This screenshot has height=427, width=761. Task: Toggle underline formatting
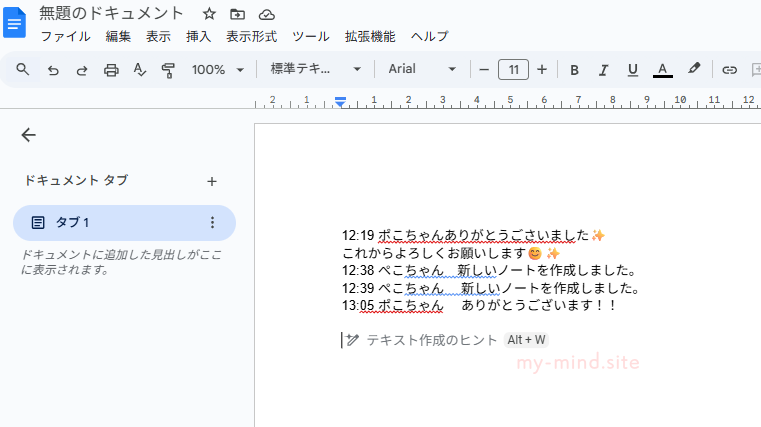point(632,70)
